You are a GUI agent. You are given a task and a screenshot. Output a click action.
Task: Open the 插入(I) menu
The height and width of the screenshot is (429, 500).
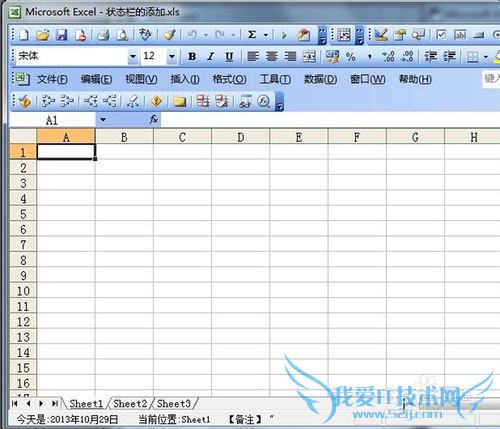coord(185,79)
